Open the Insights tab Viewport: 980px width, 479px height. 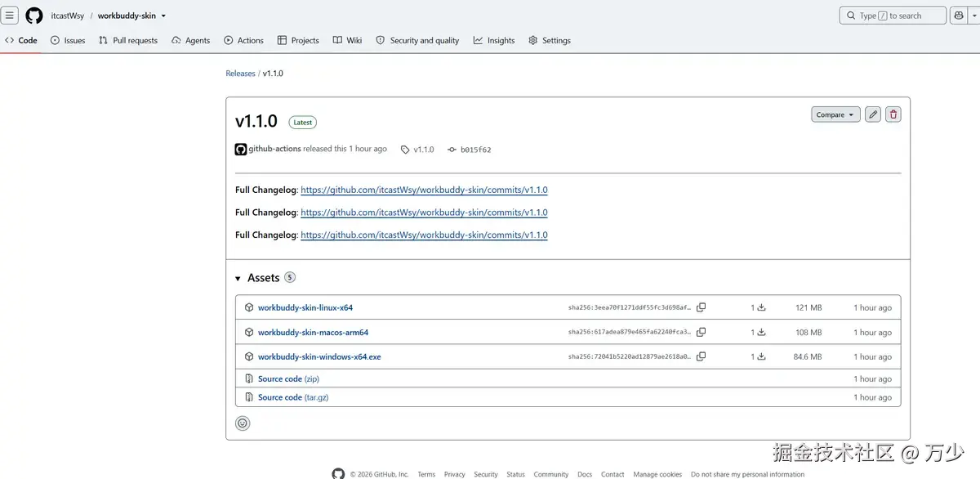coord(494,40)
